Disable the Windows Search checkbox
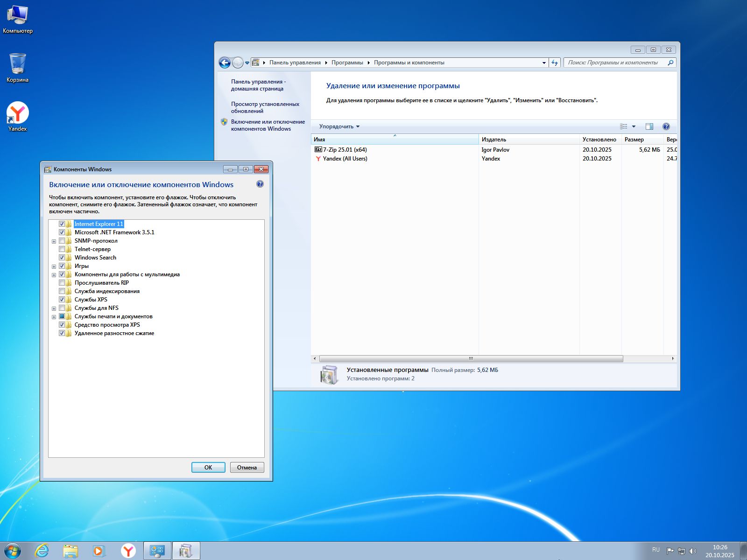 click(62, 258)
